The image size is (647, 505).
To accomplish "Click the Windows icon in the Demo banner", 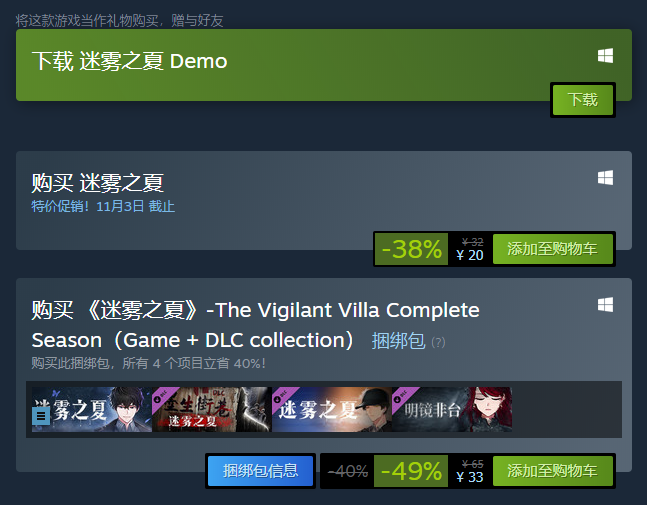I will [x=605, y=56].
